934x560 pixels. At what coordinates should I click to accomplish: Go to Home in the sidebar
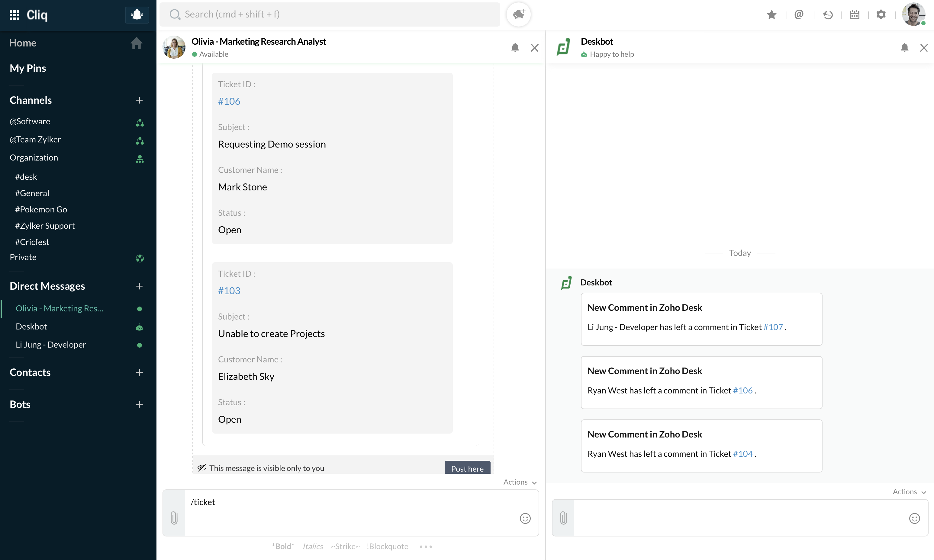pos(23,43)
